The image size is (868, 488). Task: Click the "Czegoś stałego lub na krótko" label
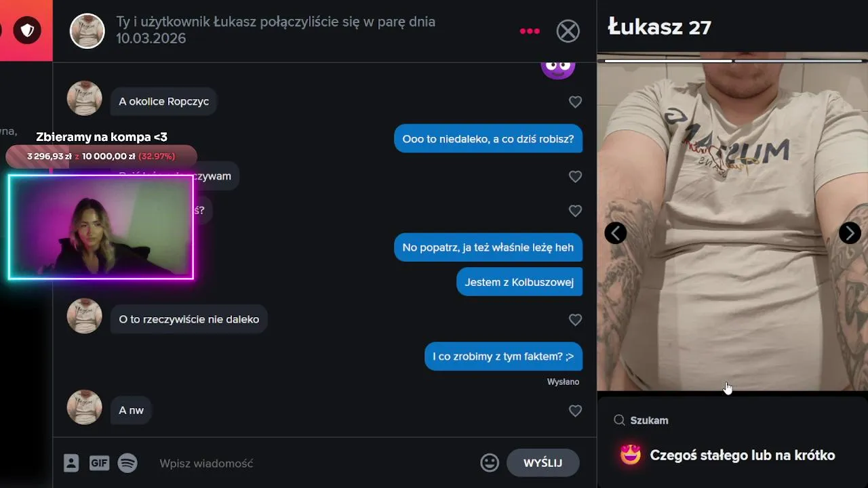(x=743, y=455)
